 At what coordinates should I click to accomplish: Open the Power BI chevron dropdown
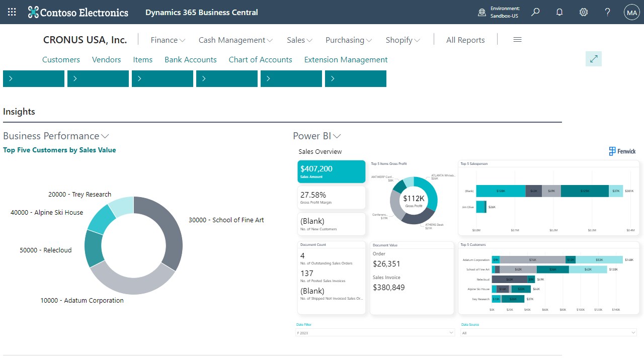coord(337,136)
